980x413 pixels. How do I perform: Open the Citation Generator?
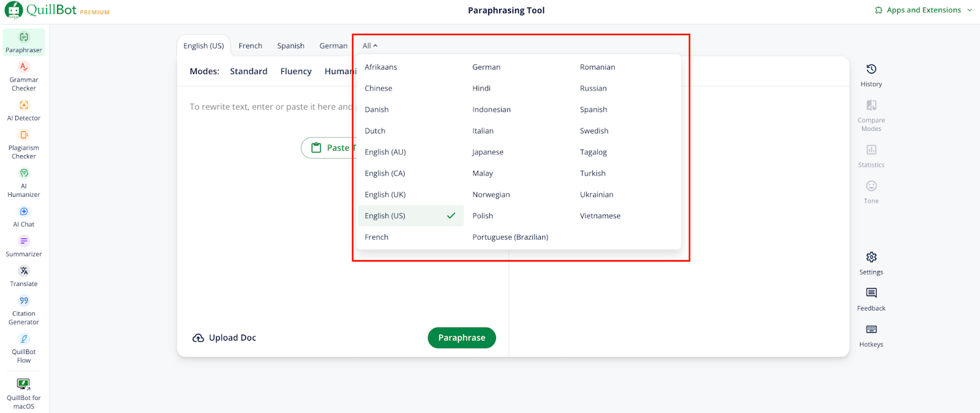(24, 310)
